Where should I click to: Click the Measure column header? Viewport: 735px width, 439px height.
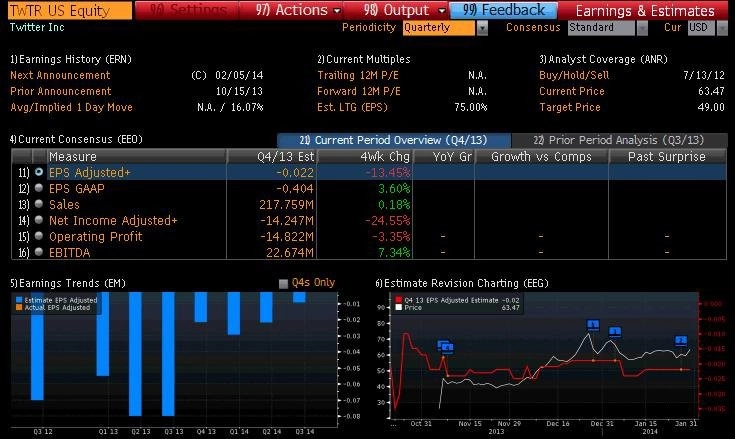(136, 156)
